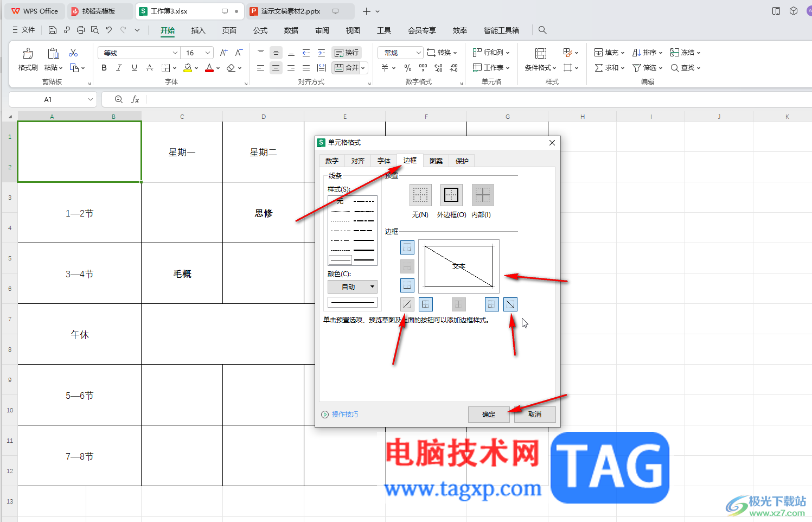Viewport: 812px width, 522px height.
Task: Toggle the top border button in dialog
Action: coord(407,247)
